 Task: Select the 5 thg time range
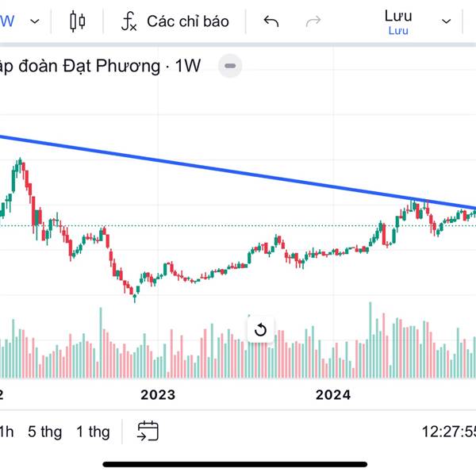tap(45, 432)
